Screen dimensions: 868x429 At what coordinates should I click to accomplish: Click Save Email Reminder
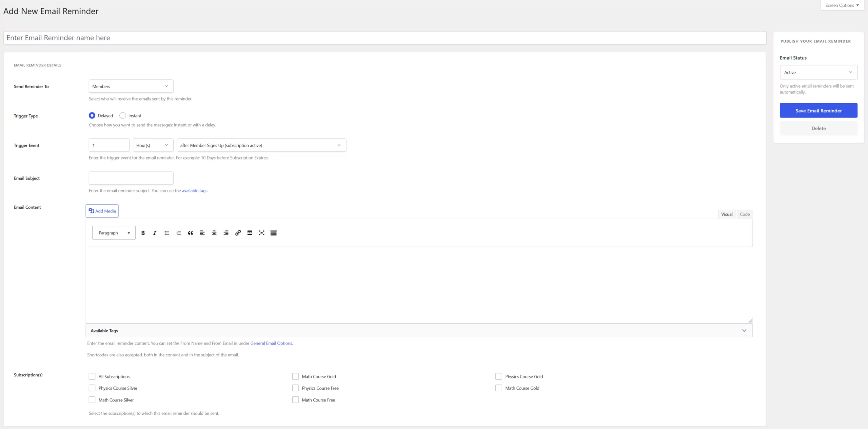tap(818, 111)
